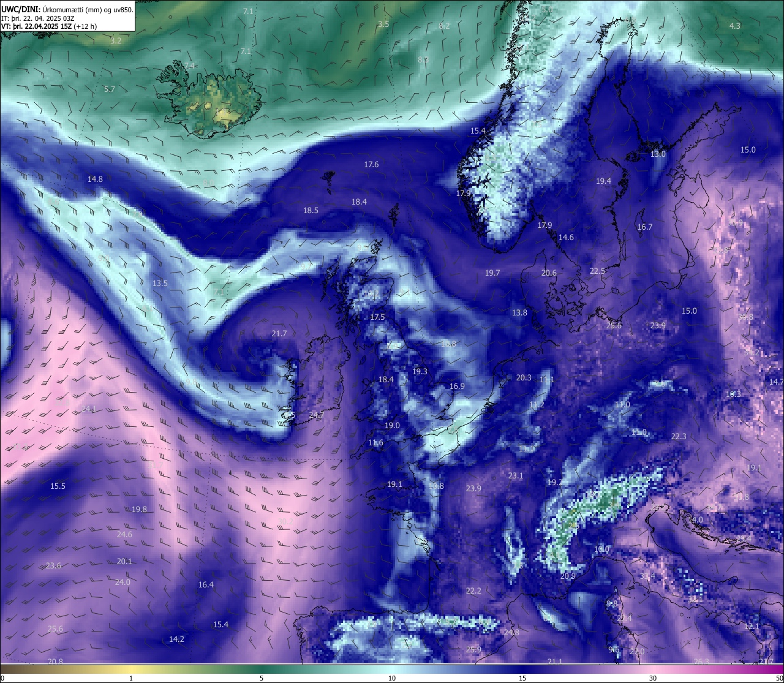This screenshot has width=784, height=683.
Task: Click the 12.1 value in the bottom right
Action: coord(752,626)
